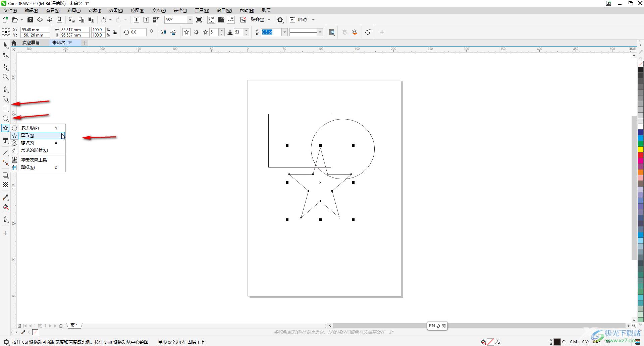Open the 页 1 page tab
This screenshot has height=346, width=644.
click(74, 326)
